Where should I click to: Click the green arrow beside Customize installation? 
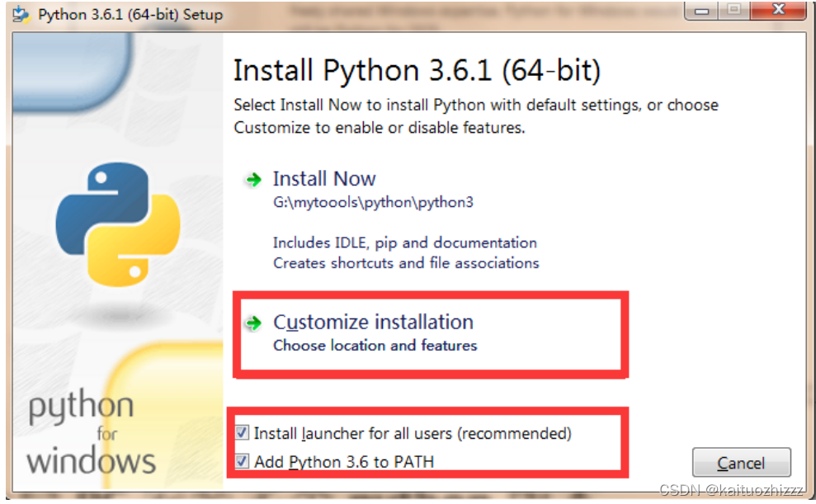click(253, 323)
